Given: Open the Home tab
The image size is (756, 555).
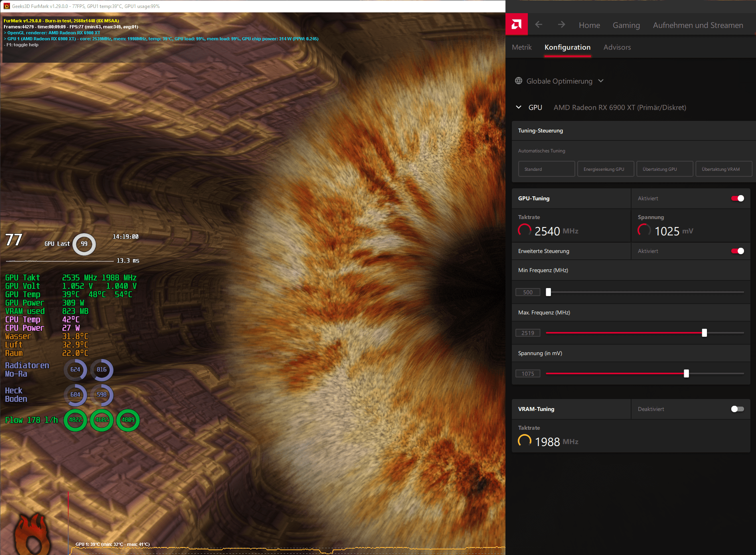Looking at the screenshot, I should tap(589, 25).
